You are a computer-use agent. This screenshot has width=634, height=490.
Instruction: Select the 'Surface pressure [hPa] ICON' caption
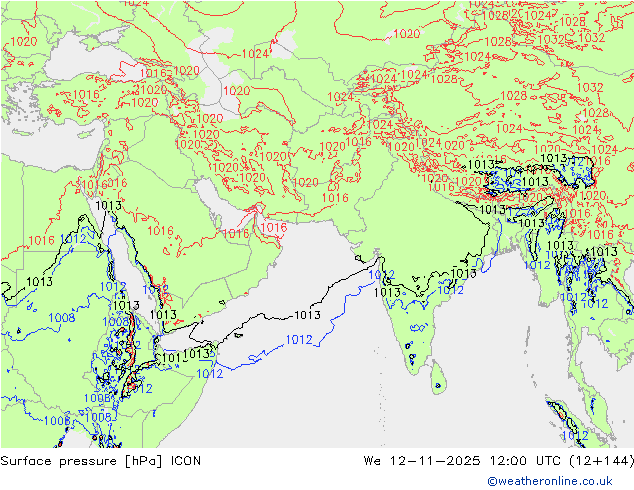(101, 461)
